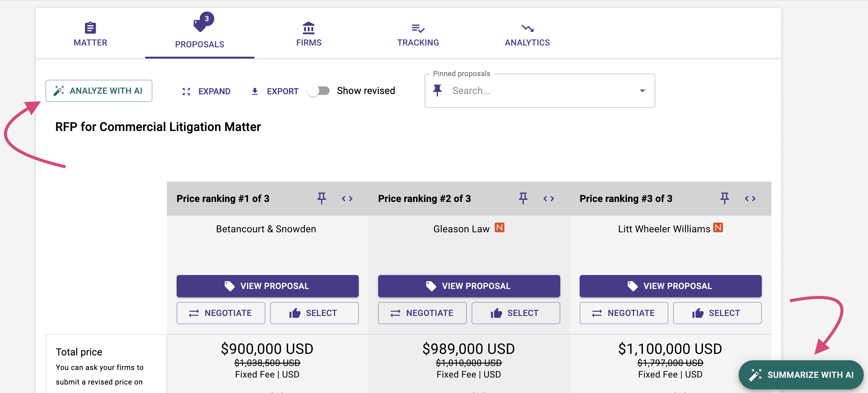Expand the Price ranking #3 column with chevrons

pos(750,198)
